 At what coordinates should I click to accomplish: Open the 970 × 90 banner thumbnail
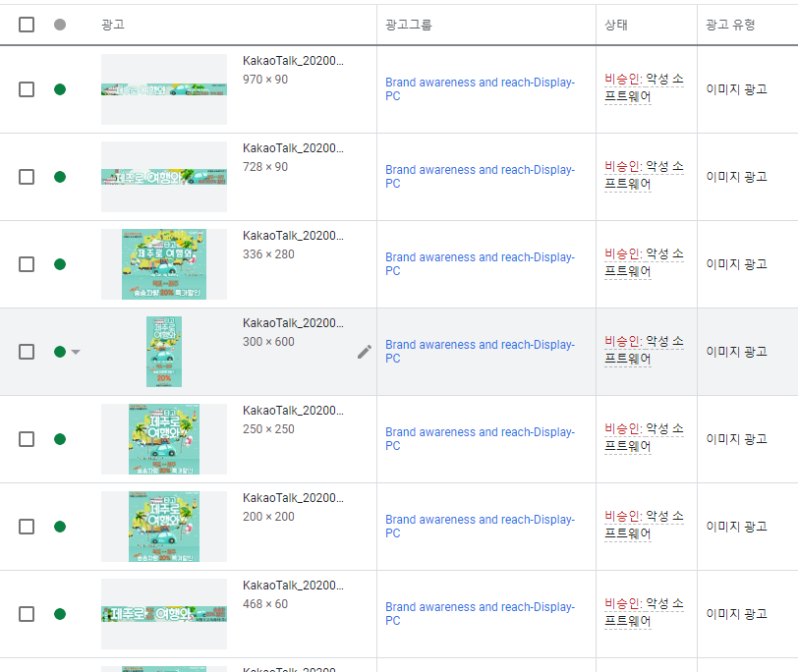click(163, 89)
